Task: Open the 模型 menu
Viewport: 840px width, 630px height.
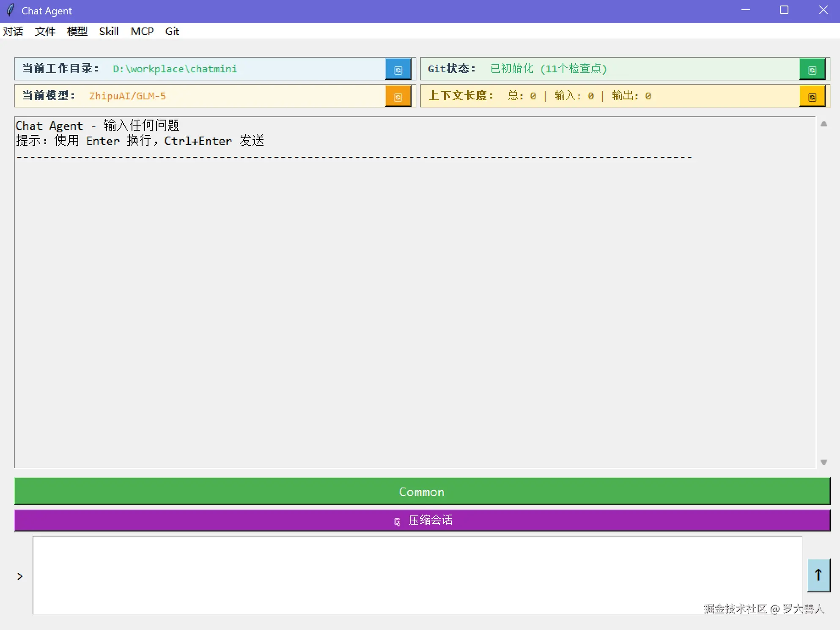Action: 77,31
